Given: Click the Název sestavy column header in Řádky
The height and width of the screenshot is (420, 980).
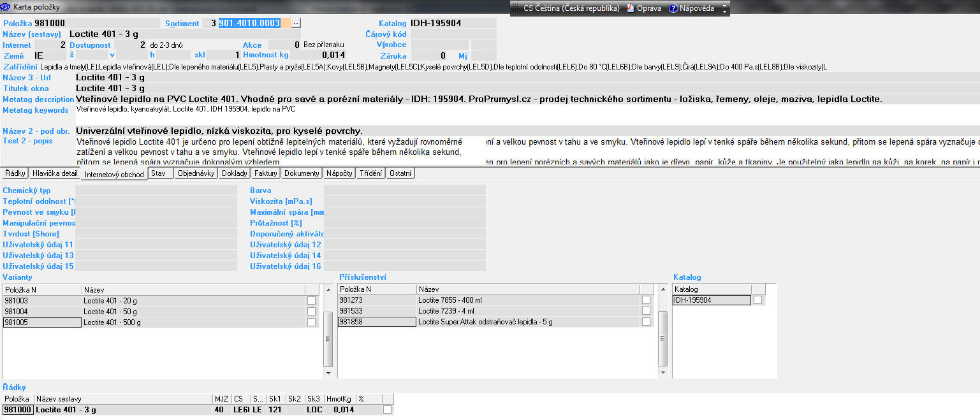Looking at the screenshot, I should coord(123,399).
